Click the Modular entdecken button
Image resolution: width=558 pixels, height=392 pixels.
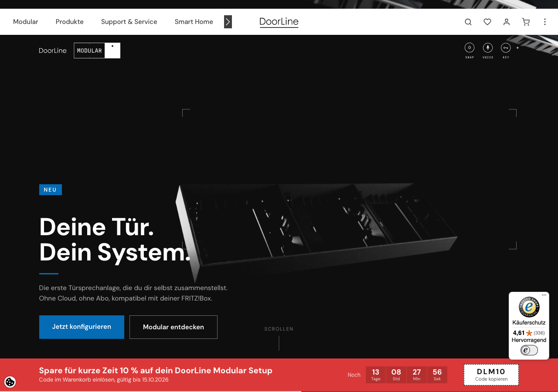(x=174, y=327)
